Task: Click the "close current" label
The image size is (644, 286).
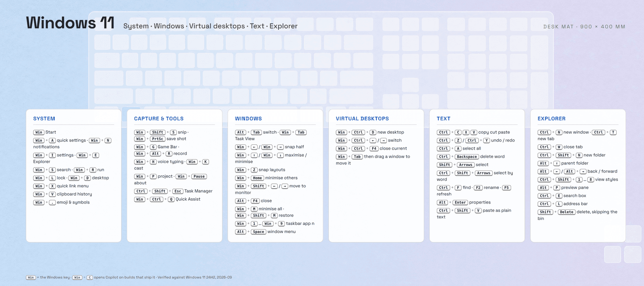Action: 393,148
